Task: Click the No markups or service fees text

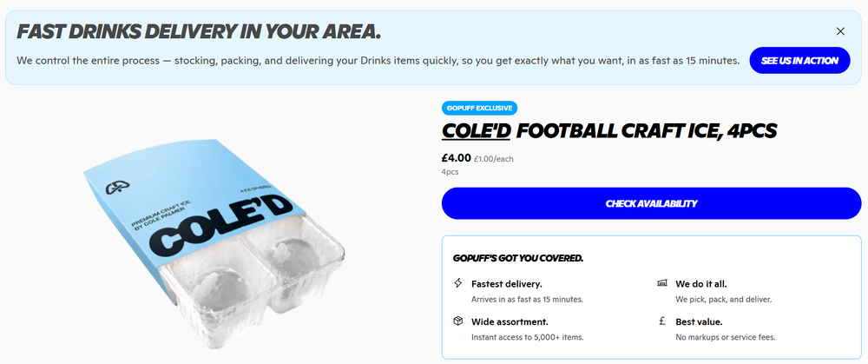Action: pos(725,337)
